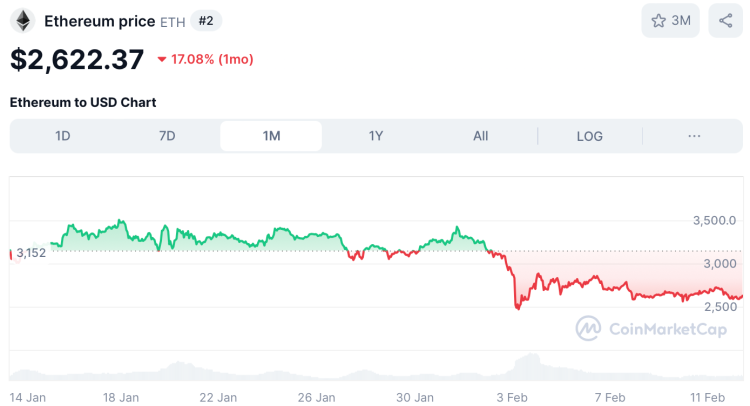Click the 3,152 opening price label
Viewport: 750px width, 406px height.
[x=31, y=253]
